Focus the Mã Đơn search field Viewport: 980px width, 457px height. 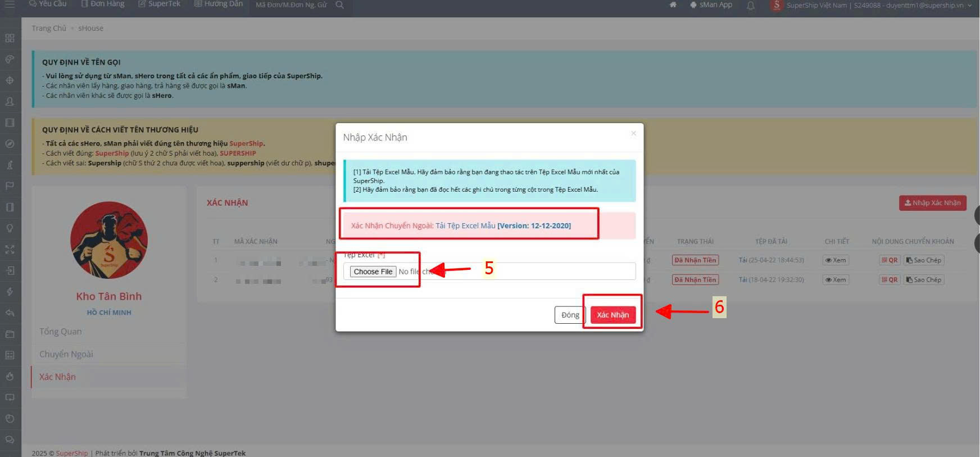click(291, 4)
